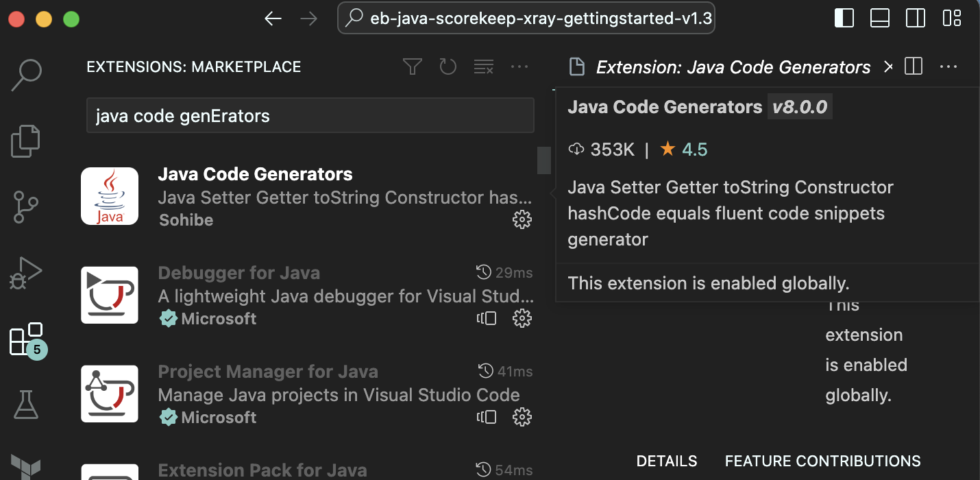The height and width of the screenshot is (480, 980).
Task: Click Microsoft verified publisher under Debugger for Java
Action: click(208, 319)
